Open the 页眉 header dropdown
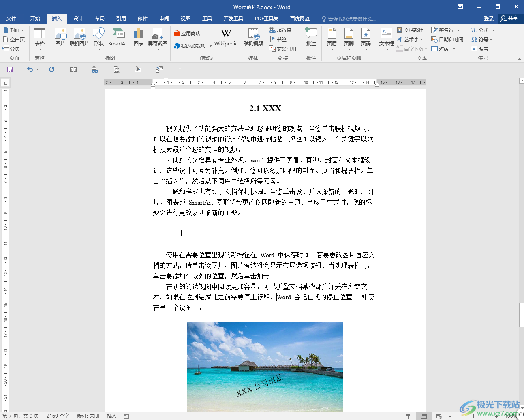The height and width of the screenshot is (420, 524). click(332, 39)
